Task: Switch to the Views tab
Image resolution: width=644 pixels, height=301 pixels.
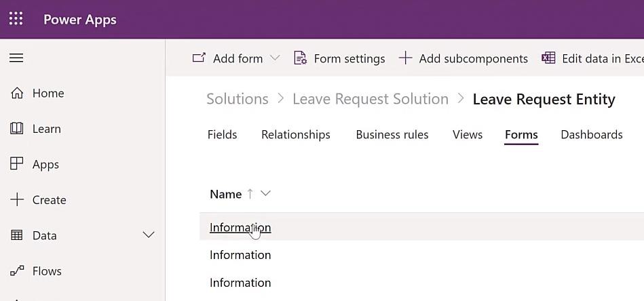Action: pos(468,134)
